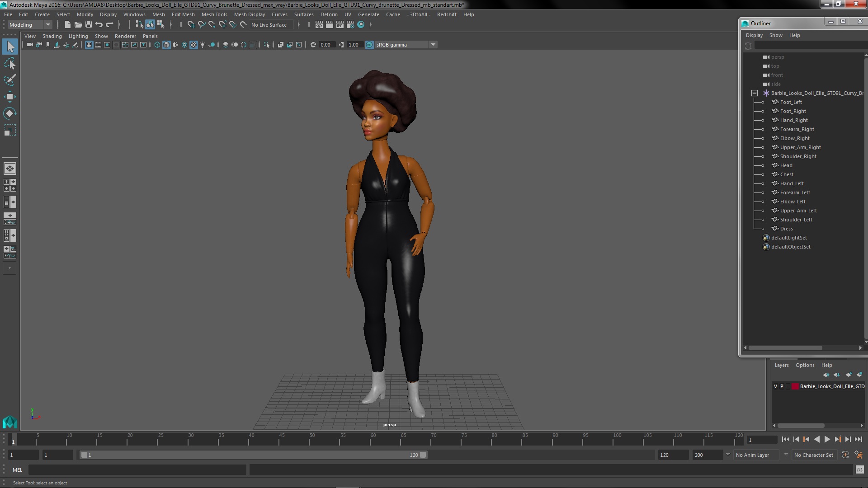Click No Live Surface field

[x=271, y=25]
